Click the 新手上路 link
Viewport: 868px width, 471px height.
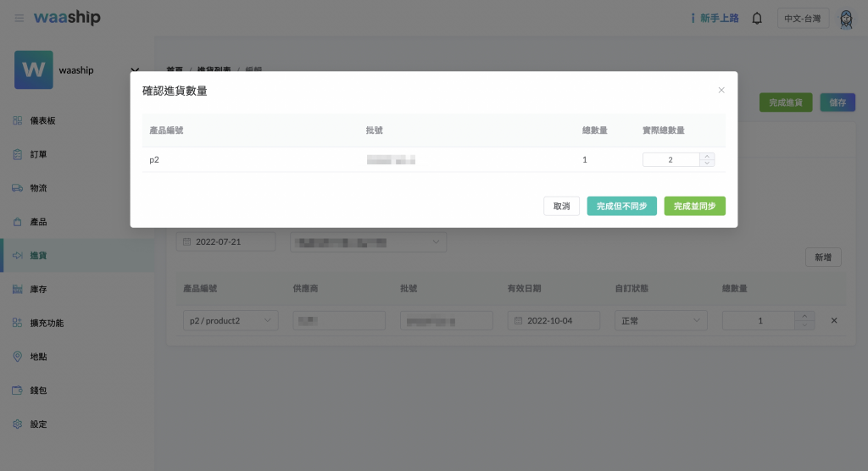(x=715, y=18)
